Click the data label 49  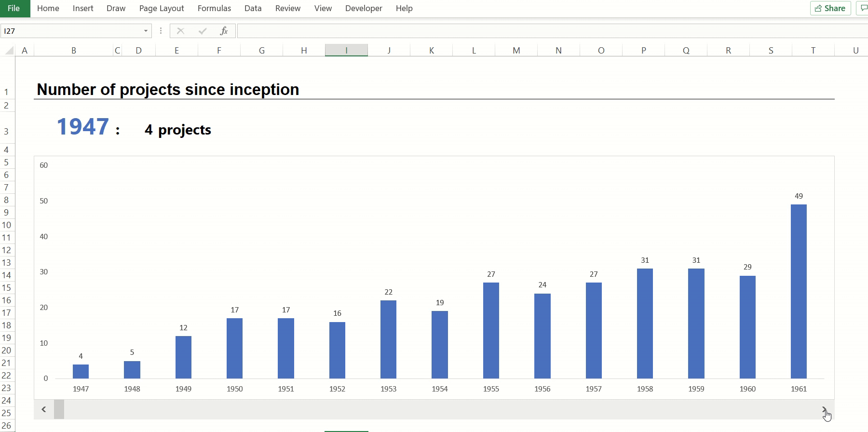(799, 196)
